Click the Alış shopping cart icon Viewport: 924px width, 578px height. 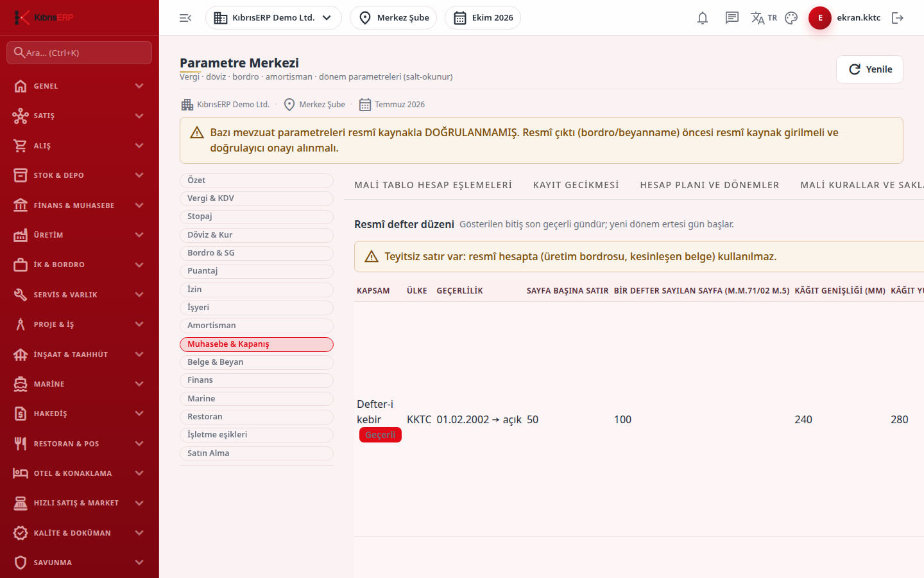click(21, 146)
